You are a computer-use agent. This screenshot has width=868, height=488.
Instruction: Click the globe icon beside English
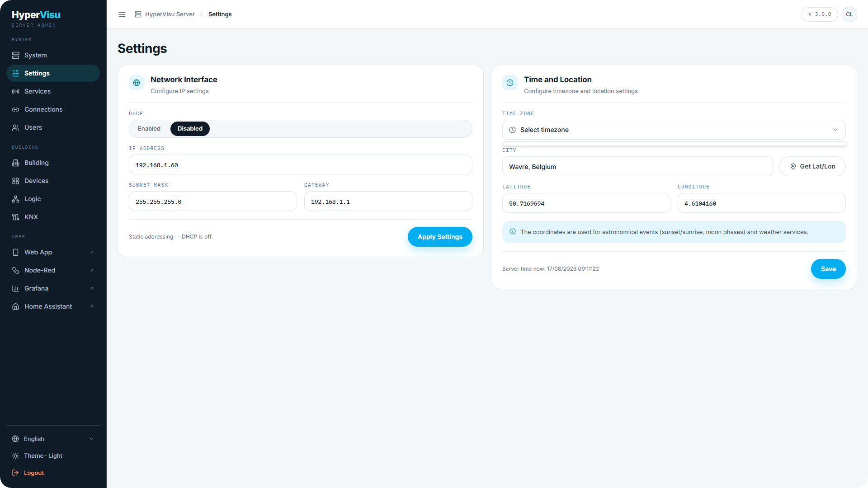point(15,439)
